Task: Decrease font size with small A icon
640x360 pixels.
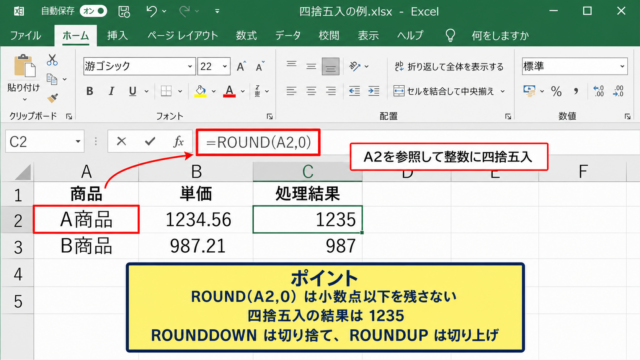Action: pos(260,66)
